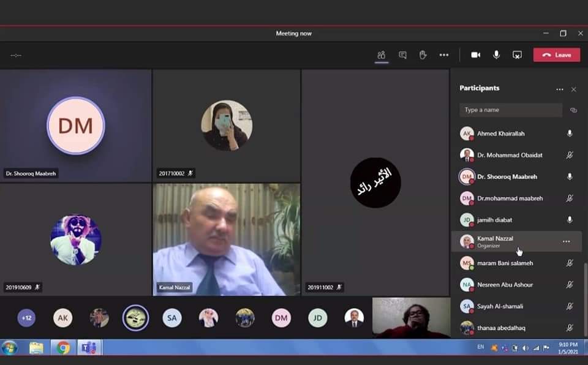Click the microphone icon beside Ahmed Khairallah

click(570, 134)
